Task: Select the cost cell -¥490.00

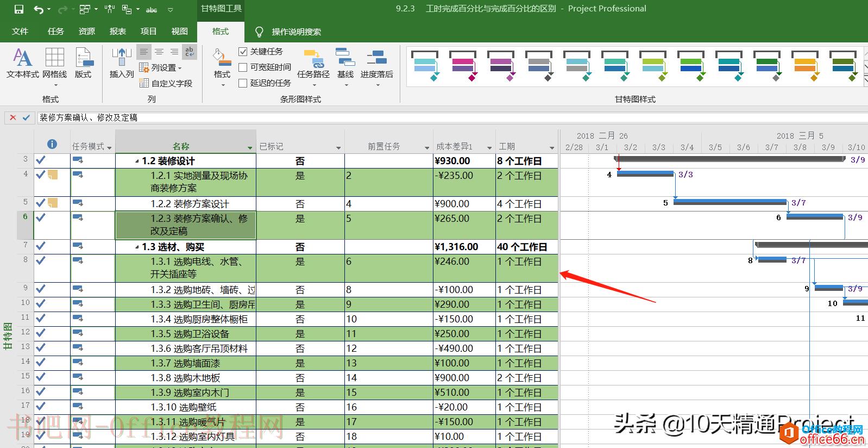Action: tap(464, 349)
